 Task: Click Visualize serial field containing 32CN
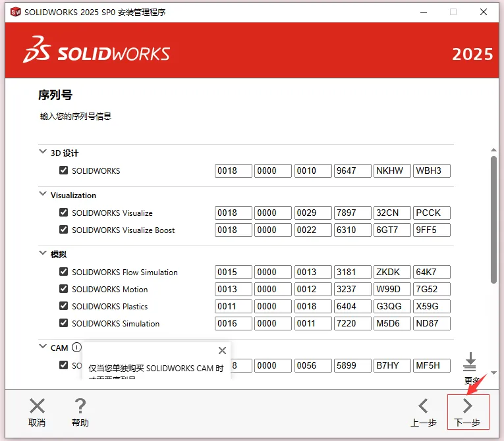(x=392, y=213)
